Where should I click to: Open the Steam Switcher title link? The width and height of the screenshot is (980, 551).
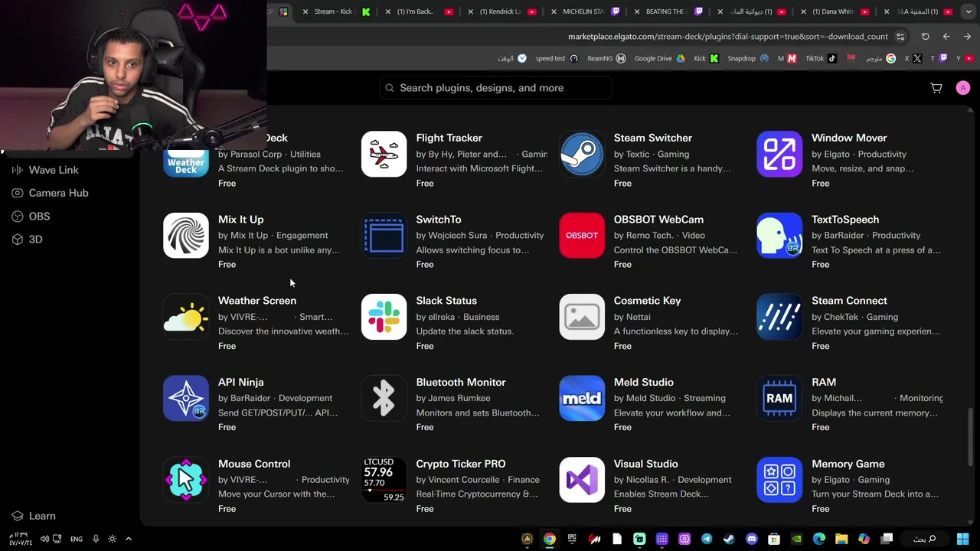click(x=652, y=138)
